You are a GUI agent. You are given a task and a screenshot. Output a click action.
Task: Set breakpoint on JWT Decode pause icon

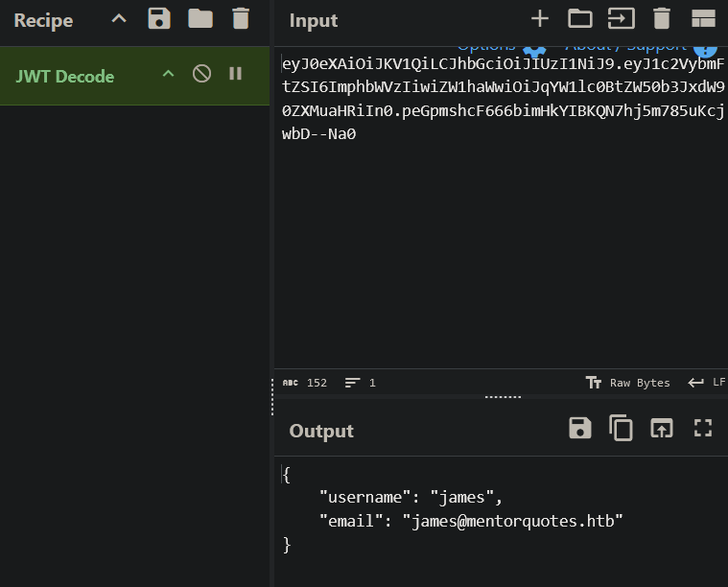(235, 74)
